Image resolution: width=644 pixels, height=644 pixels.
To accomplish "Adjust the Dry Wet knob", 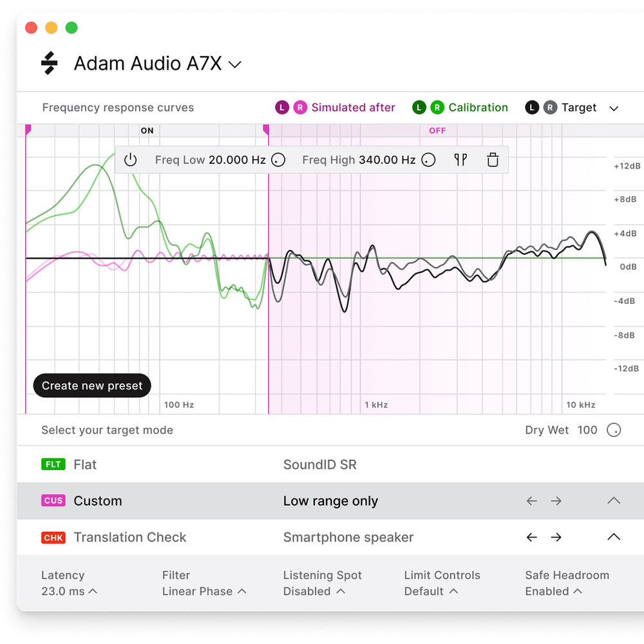I will 614,430.
